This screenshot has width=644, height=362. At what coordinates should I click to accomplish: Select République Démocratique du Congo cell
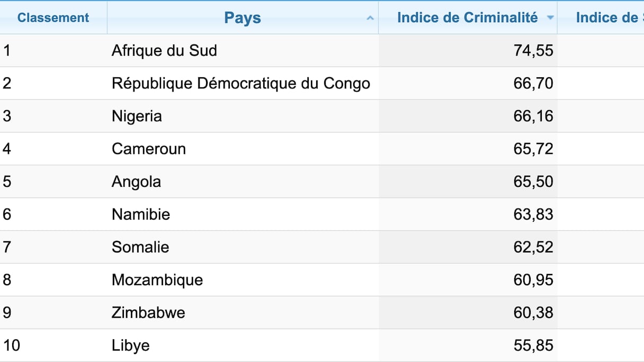[240, 84]
